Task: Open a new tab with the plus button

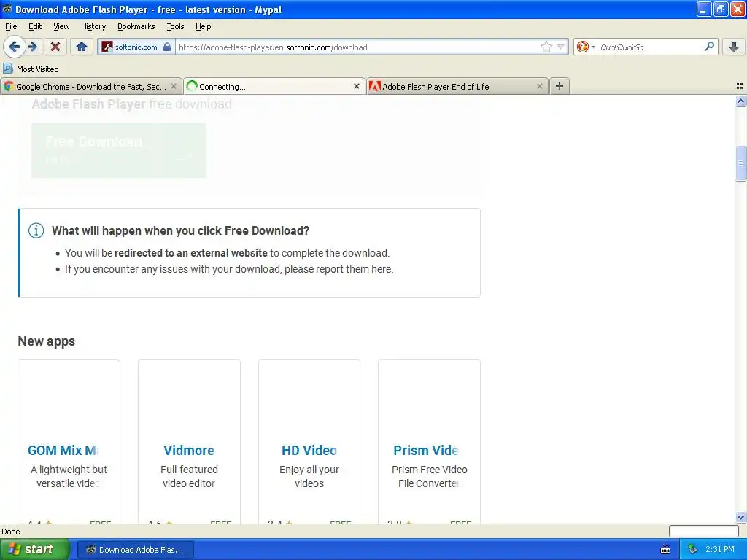Action: click(560, 86)
